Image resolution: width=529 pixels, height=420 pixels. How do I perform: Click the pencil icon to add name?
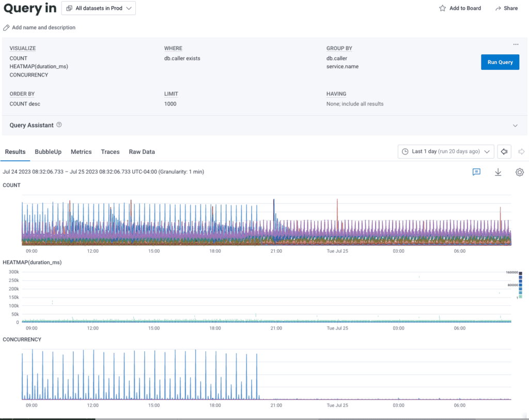[x=6, y=27]
